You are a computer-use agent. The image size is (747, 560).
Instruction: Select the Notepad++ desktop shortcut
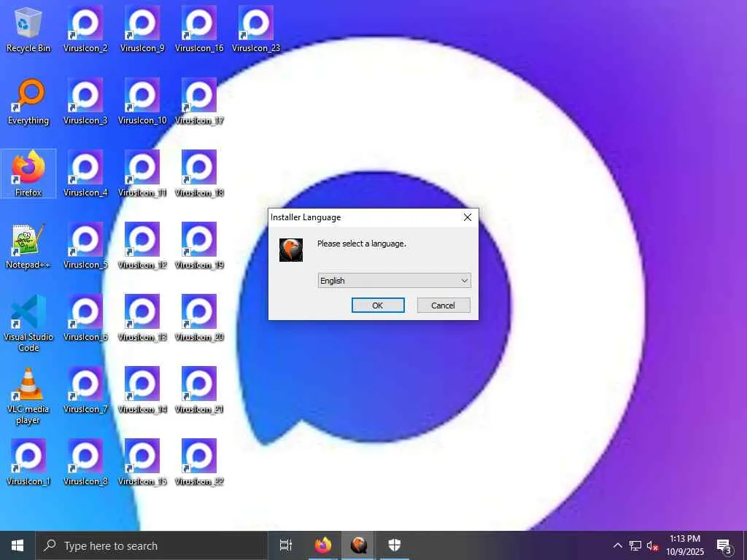[x=28, y=246]
